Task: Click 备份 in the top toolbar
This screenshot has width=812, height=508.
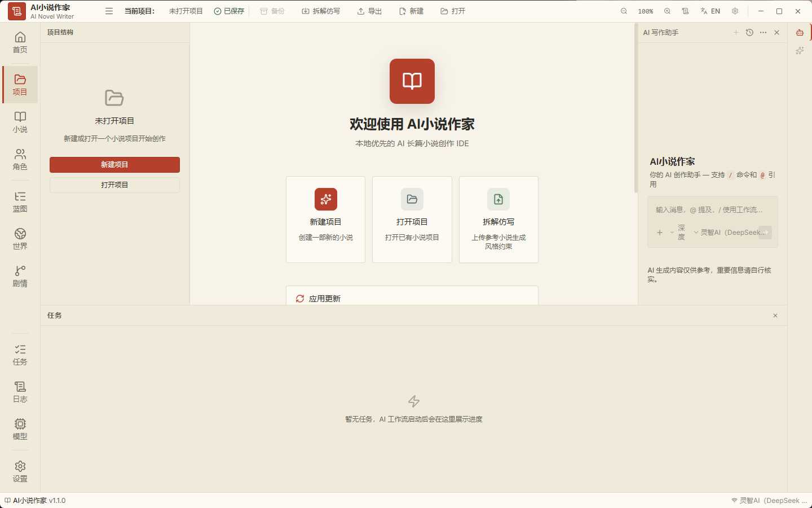Action: (x=272, y=11)
